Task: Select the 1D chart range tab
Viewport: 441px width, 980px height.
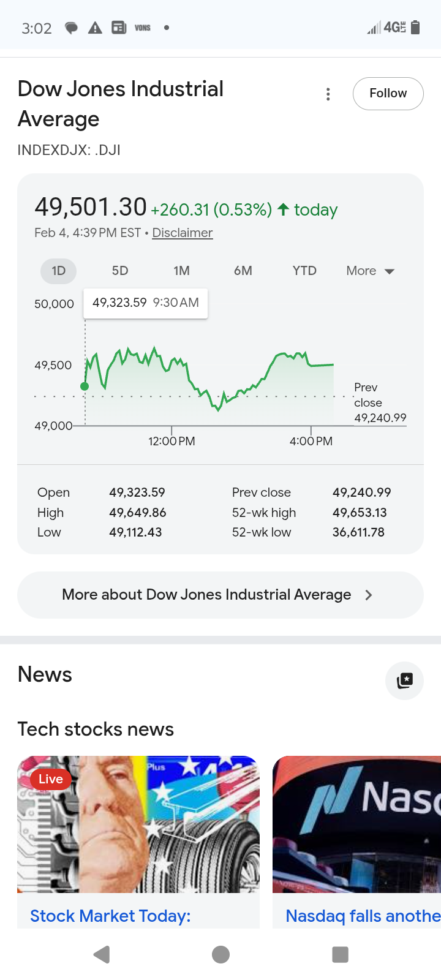Action: [x=59, y=271]
